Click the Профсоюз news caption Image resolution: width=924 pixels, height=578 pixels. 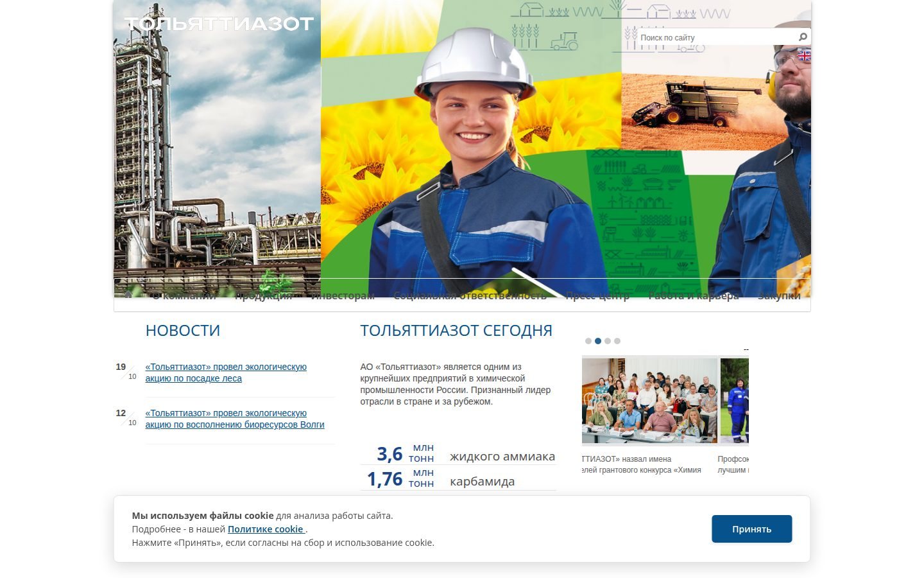733,464
